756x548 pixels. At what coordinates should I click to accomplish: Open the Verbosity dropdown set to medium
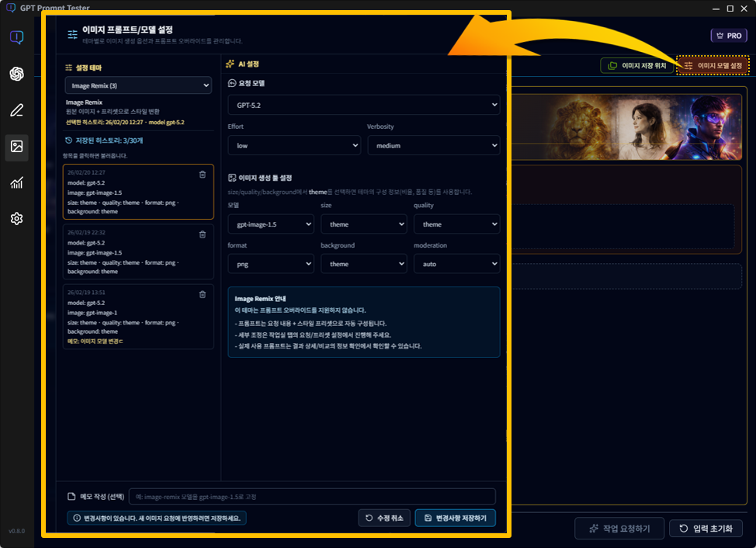[x=433, y=145]
